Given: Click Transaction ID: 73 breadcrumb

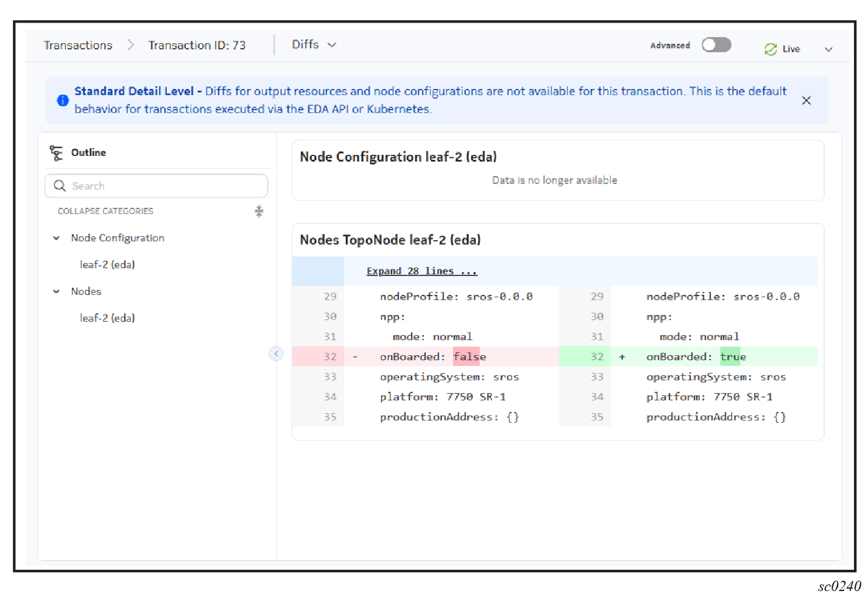Looking at the screenshot, I should pyautogui.click(x=197, y=46).
